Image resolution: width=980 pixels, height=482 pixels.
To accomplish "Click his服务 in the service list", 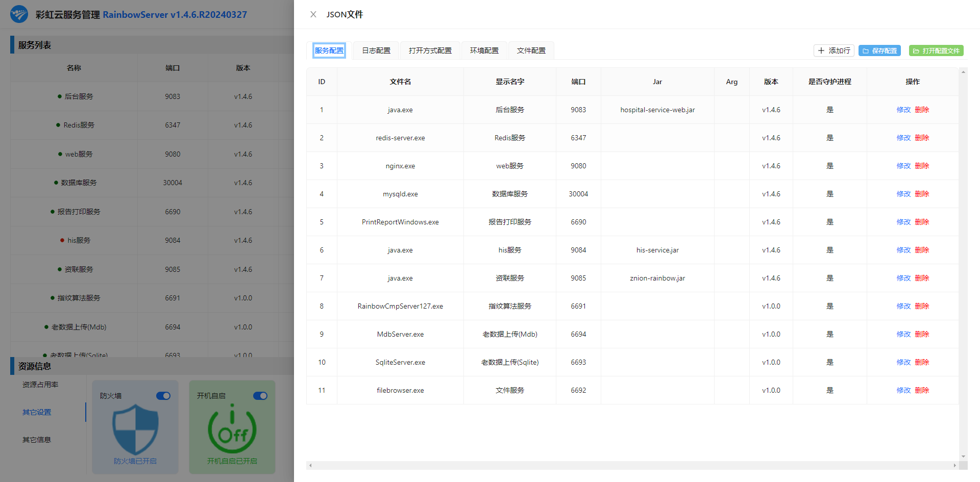I will coord(79,240).
